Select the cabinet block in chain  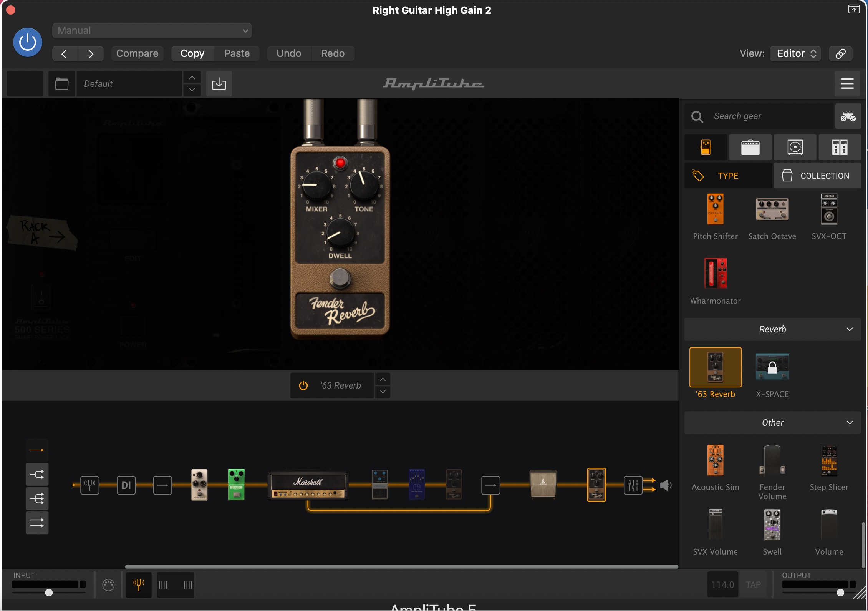pos(543,484)
